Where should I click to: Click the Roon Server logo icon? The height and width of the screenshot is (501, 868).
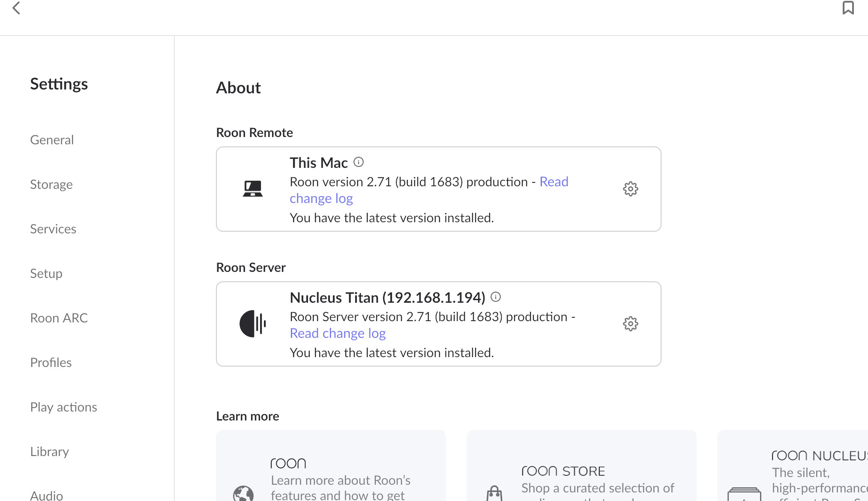[253, 324]
